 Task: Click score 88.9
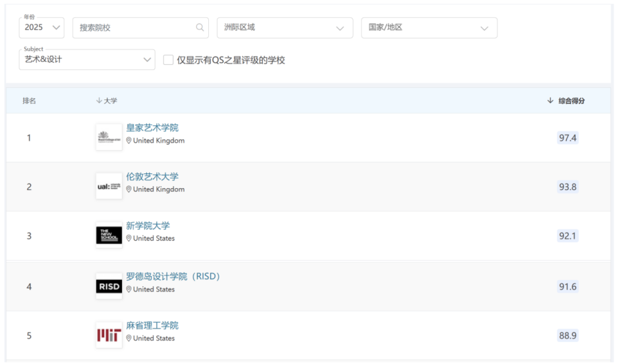568,335
